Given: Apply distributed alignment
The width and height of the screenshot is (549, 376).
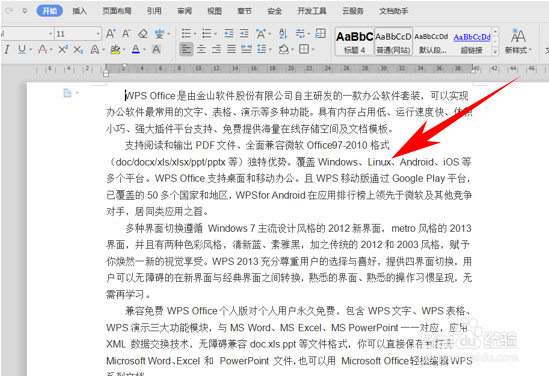Looking at the screenshot, I should click(246, 49).
